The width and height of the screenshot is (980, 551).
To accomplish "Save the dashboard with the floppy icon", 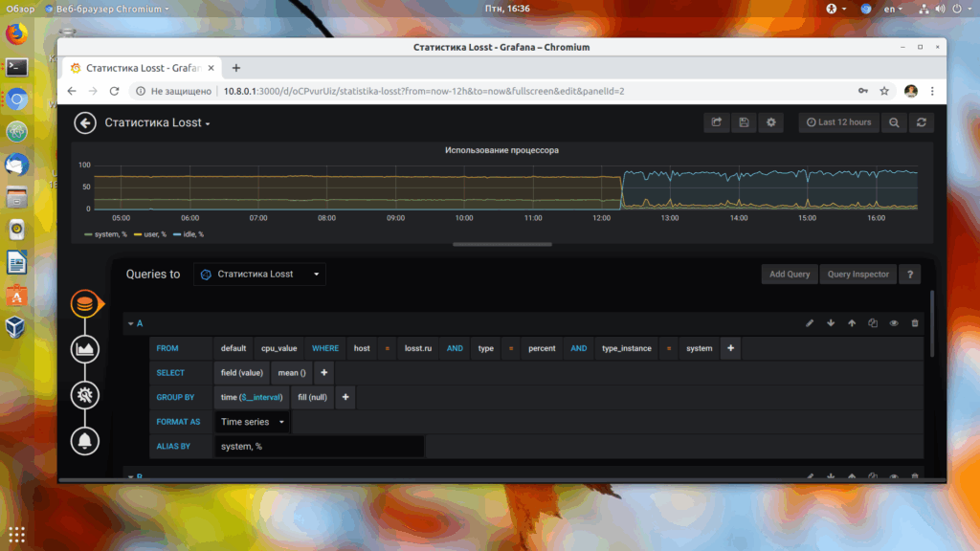I will point(744,122).
